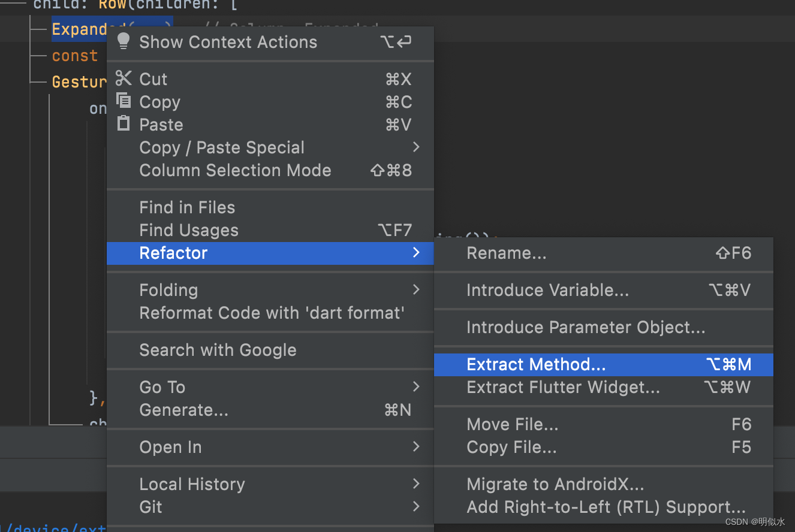This screenshot has height=532, width=795.
Task: Choose Move File...
Action: coord(604,424)
